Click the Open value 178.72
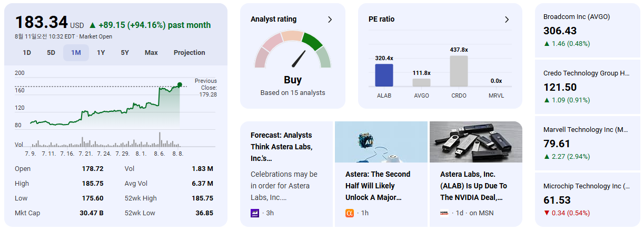This screenshot has width=644, height=229. (93, 169)
